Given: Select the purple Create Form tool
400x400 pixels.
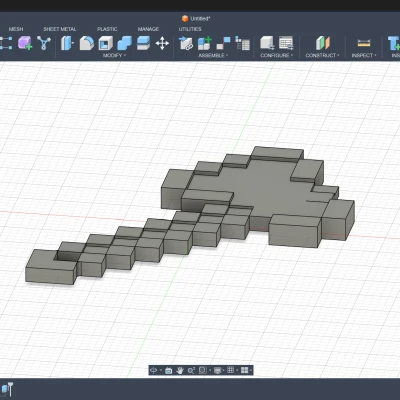Looking at the screenshot, I should click(25, 43).
